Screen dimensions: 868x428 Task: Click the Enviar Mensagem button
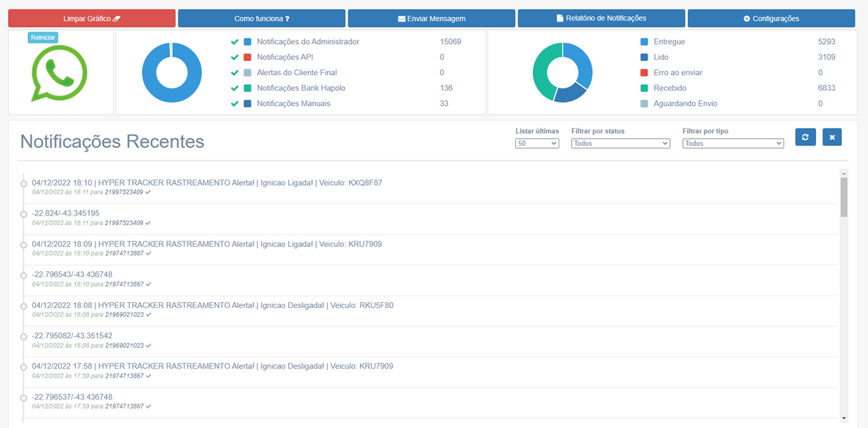coord(431,18)
